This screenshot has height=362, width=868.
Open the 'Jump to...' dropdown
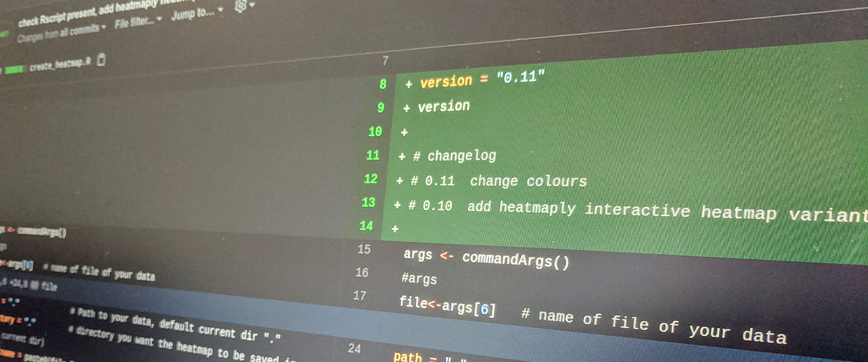(197, 14)
